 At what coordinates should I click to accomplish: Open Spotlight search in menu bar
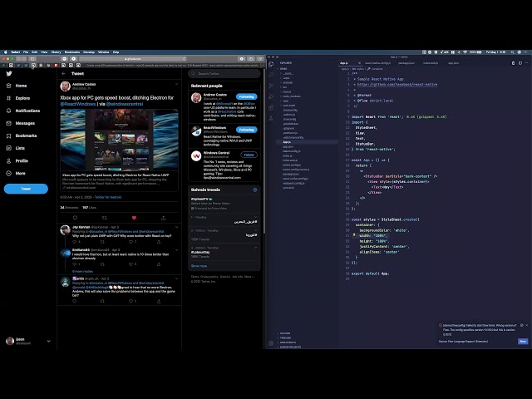[x=512, y=52]
